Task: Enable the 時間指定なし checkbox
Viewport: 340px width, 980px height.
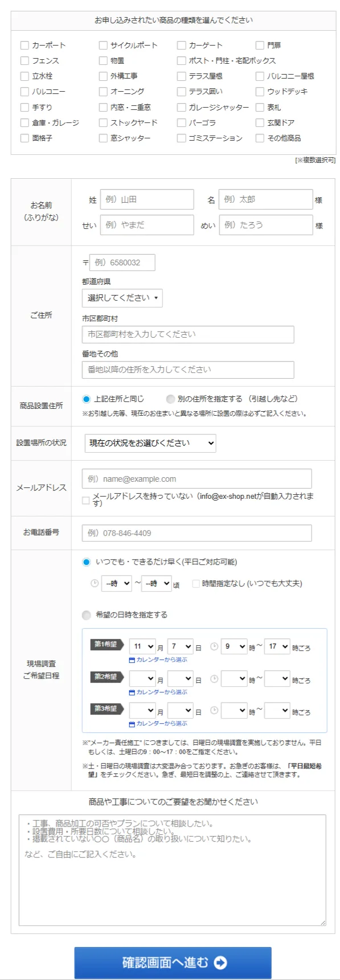Action: click(196, 583)
